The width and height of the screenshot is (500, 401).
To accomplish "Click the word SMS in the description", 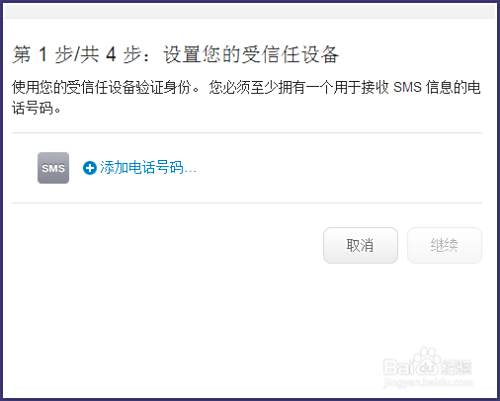I will pos(407,88).
